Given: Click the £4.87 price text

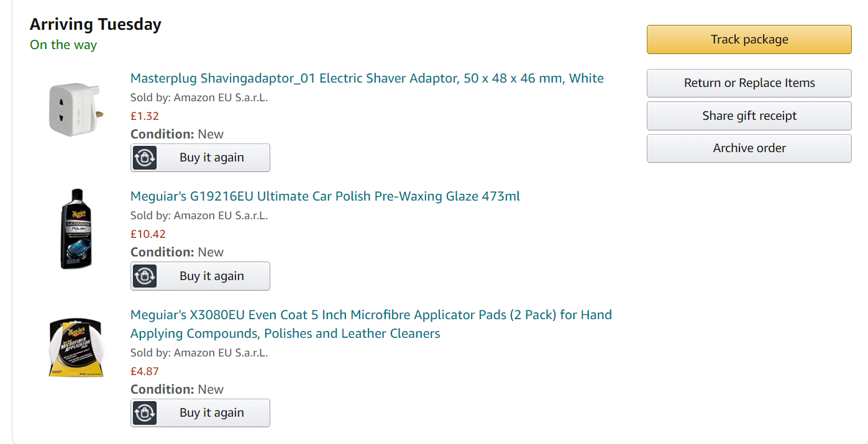Looking at the screenshot, I should pyautogui.click(x=145, y=371).
